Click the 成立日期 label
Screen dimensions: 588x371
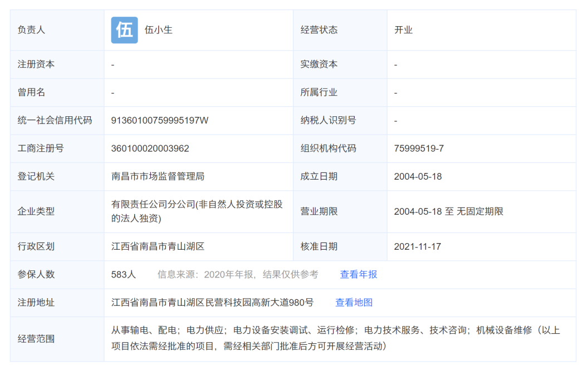pos(318,176)
